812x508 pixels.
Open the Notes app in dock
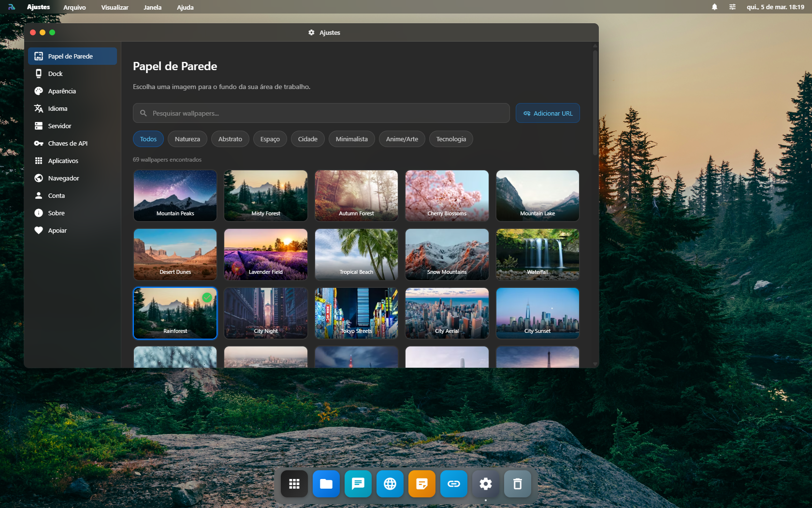[x=421, y=483]
